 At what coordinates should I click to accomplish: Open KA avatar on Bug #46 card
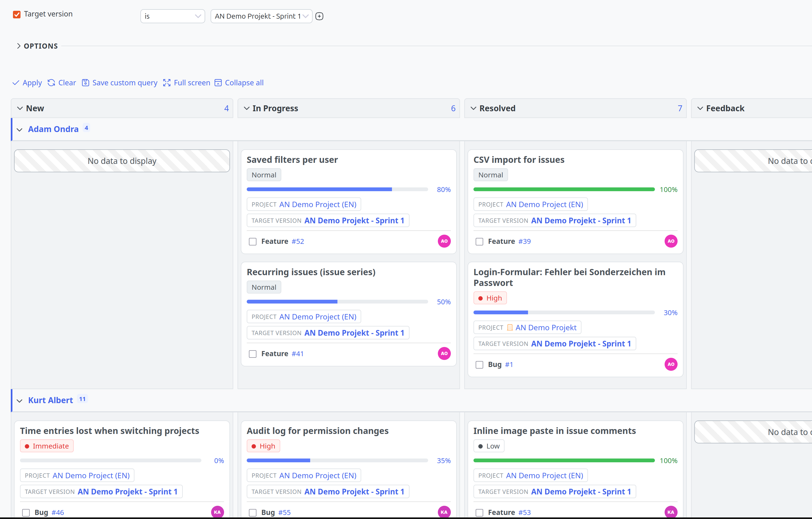click(x=218, y=512)
